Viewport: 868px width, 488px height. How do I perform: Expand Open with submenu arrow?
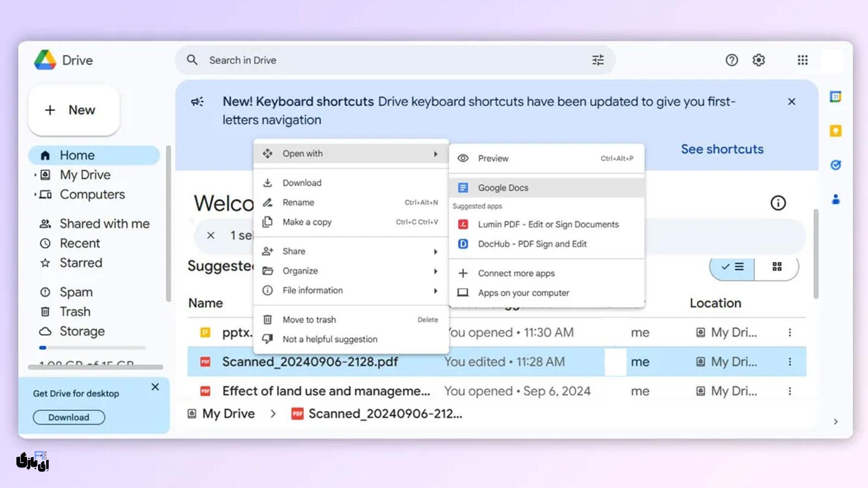tap(436, 154)
